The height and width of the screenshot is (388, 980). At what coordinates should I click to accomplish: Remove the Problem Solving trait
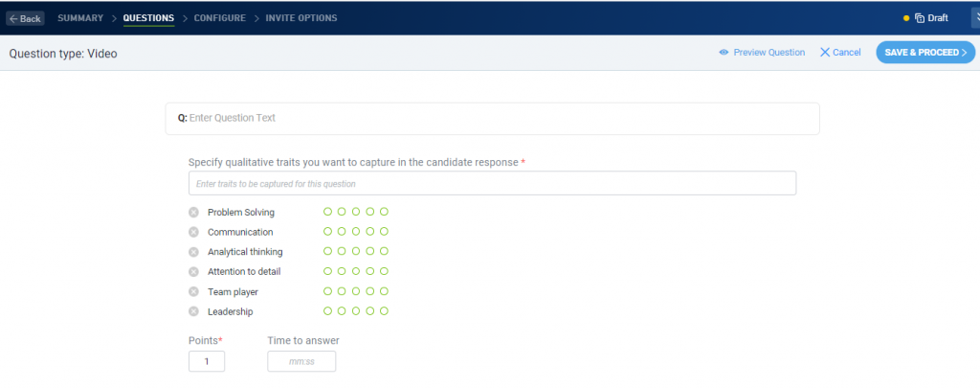point(193,212)
